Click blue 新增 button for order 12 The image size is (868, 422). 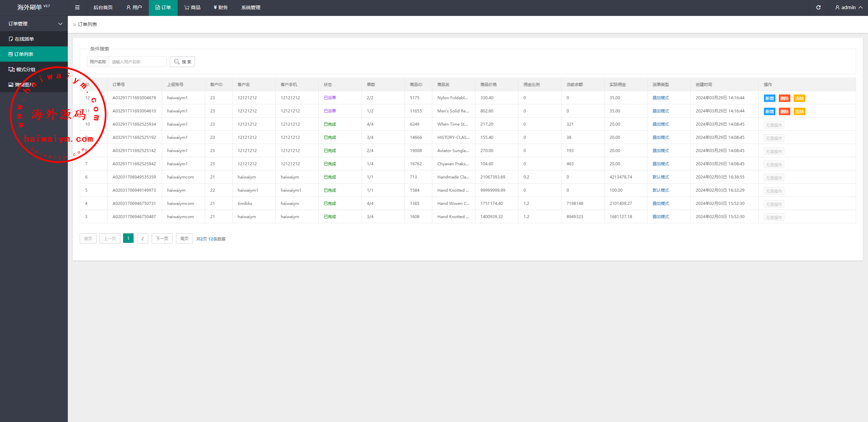pyautogui.click(x=769, y=98)
